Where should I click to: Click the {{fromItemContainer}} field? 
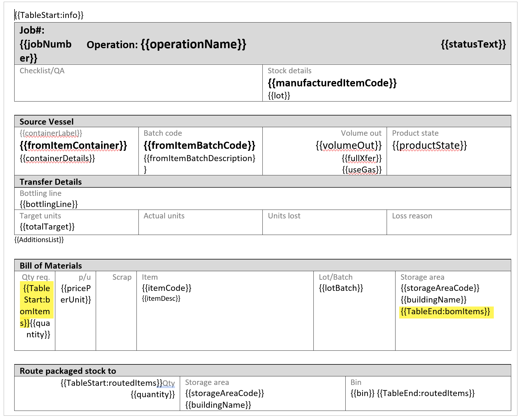pos(73,145)
